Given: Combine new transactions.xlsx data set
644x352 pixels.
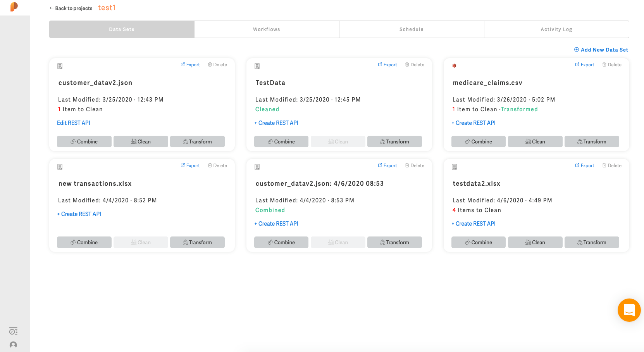Looking at the screenshot, I should click(84, 242).
